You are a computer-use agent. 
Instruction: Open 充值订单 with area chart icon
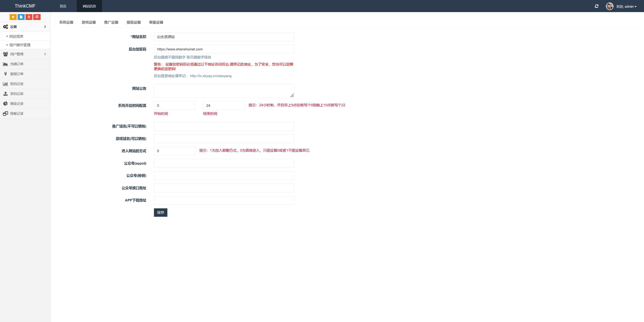click(x=17, y=64)
